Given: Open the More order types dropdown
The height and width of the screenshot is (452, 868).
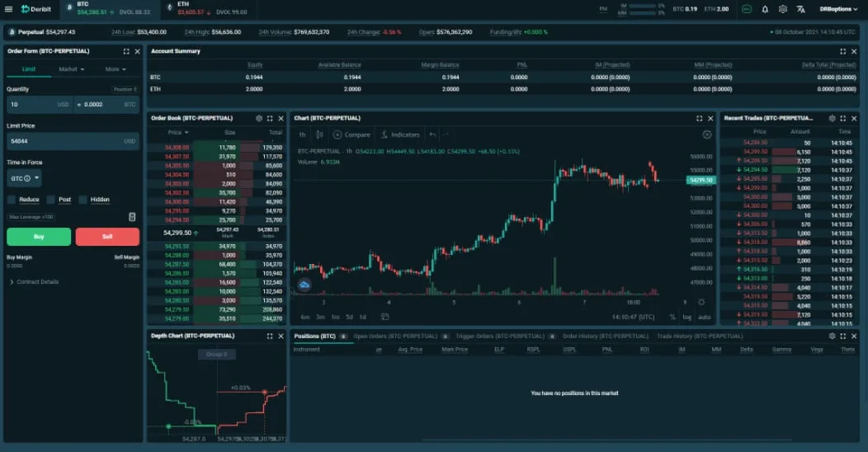Looking at the screenshot, I should (x=116, y=69).
